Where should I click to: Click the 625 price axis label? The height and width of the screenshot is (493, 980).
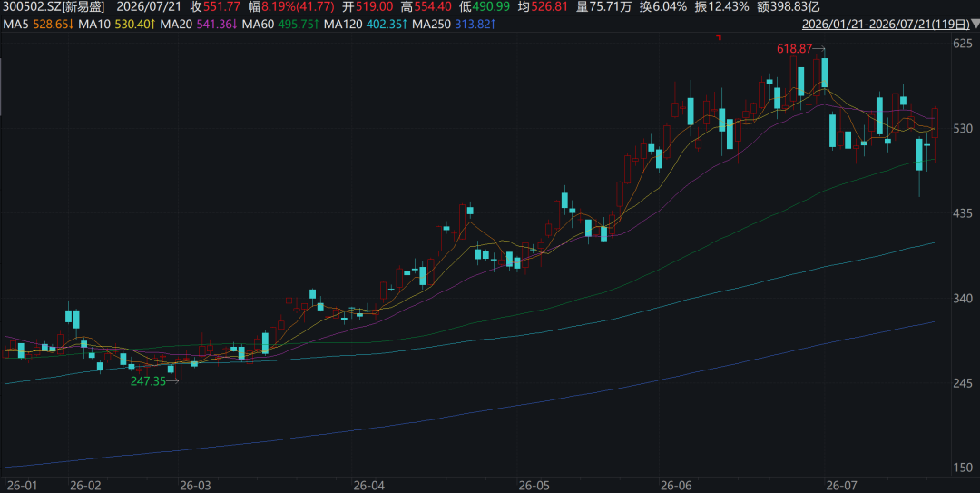[963, 44]
